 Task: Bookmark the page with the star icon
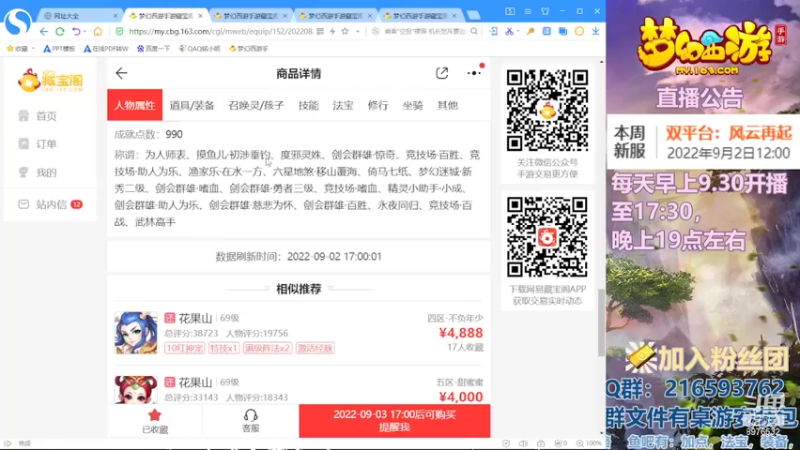click(x=345, y=32)
